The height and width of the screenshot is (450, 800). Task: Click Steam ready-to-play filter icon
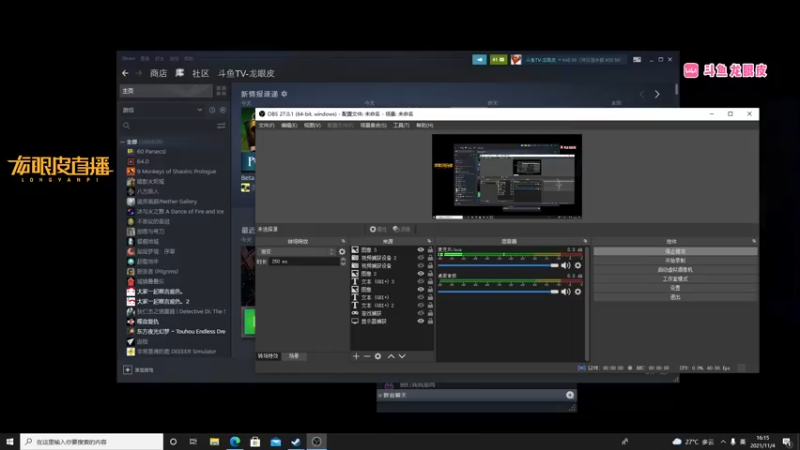pos(223,110)
